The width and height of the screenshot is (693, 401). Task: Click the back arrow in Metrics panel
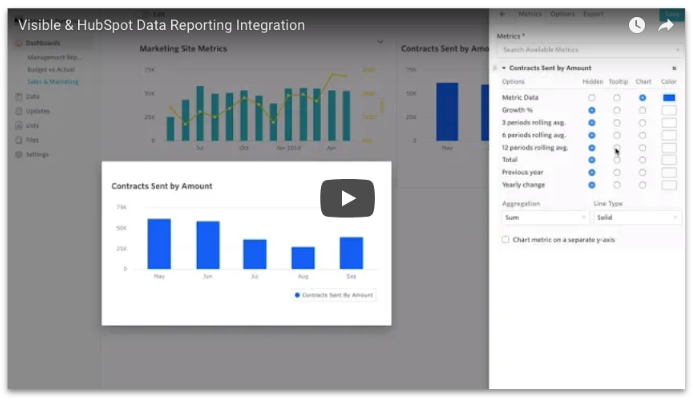click(x=502, y=14)
